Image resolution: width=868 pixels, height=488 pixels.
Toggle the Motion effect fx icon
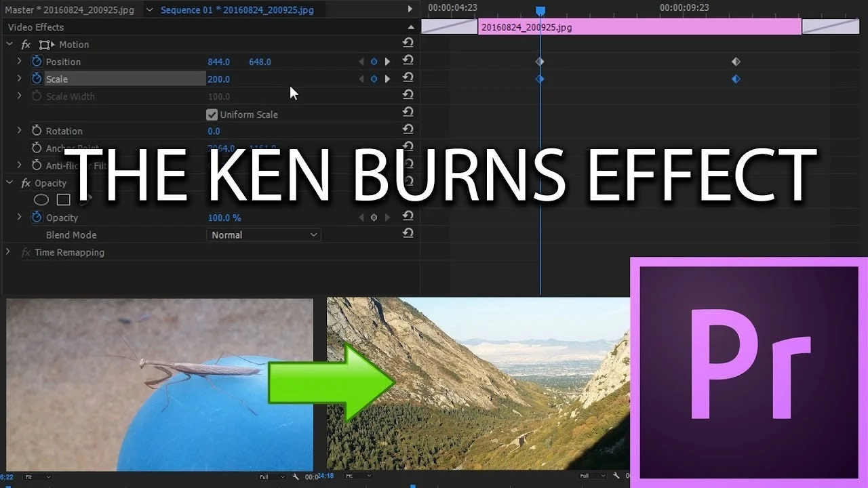click(x=26, y=45)
